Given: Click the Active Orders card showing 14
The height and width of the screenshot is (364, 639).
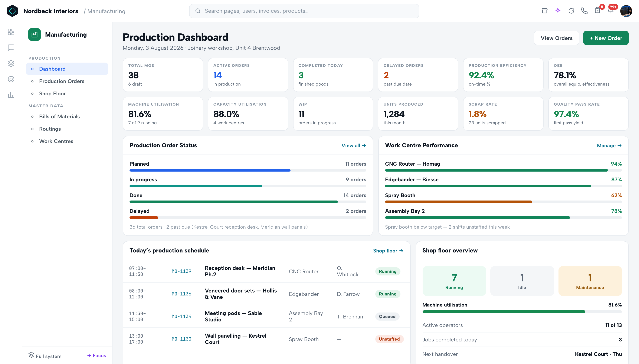Looking at the screenshot, I should coord(248,75).
